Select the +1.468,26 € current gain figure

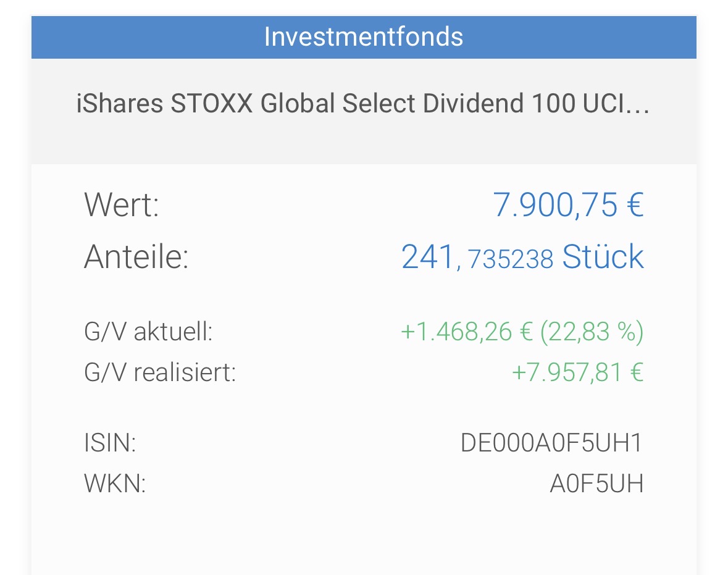click(466, 332)
